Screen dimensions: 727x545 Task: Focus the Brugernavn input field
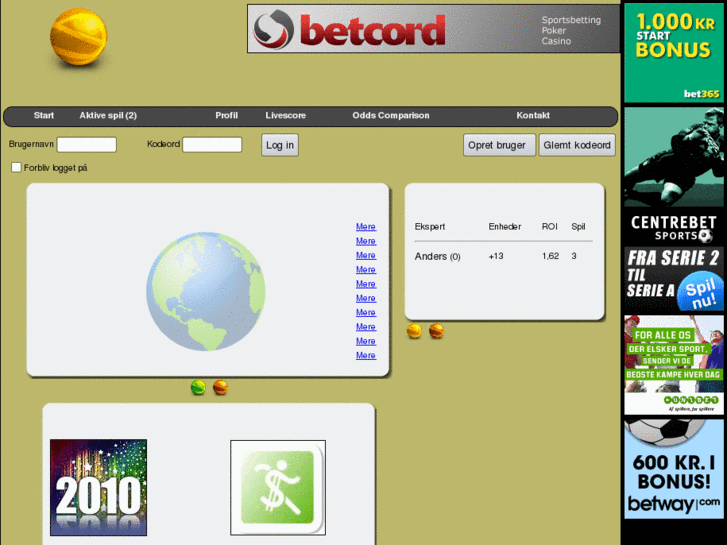pyautogui.click(x=87, y=145)
